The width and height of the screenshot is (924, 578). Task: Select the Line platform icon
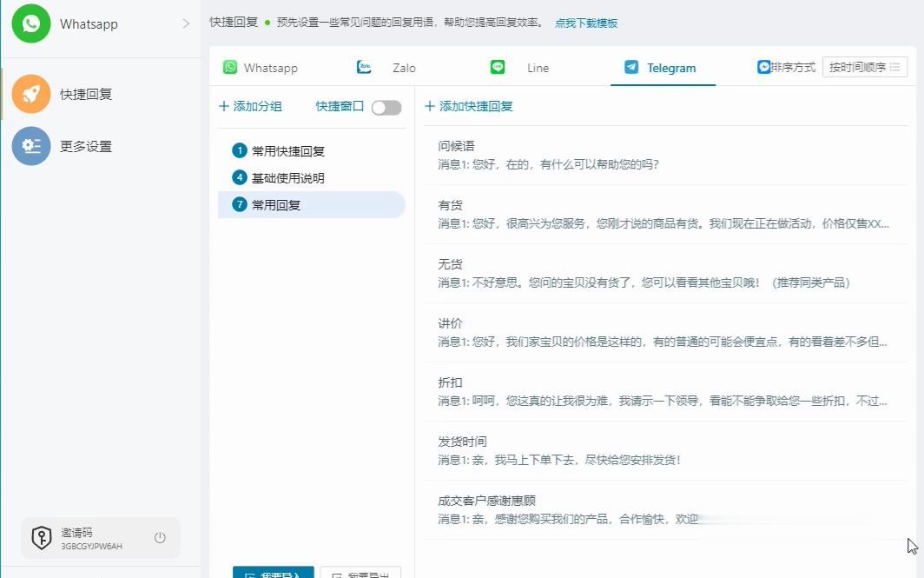[x=498, y=66]
